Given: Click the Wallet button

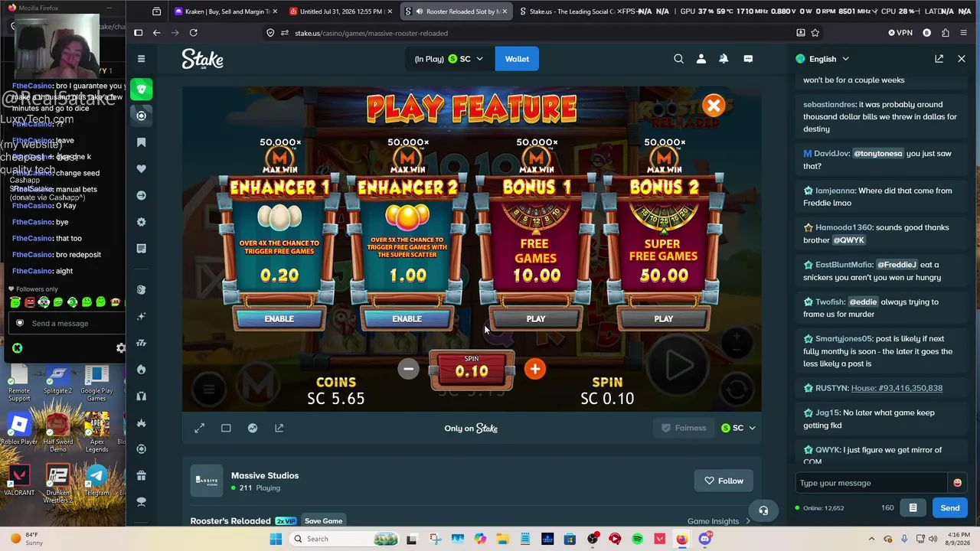Looking at the screenshot, I should (517, 59).
